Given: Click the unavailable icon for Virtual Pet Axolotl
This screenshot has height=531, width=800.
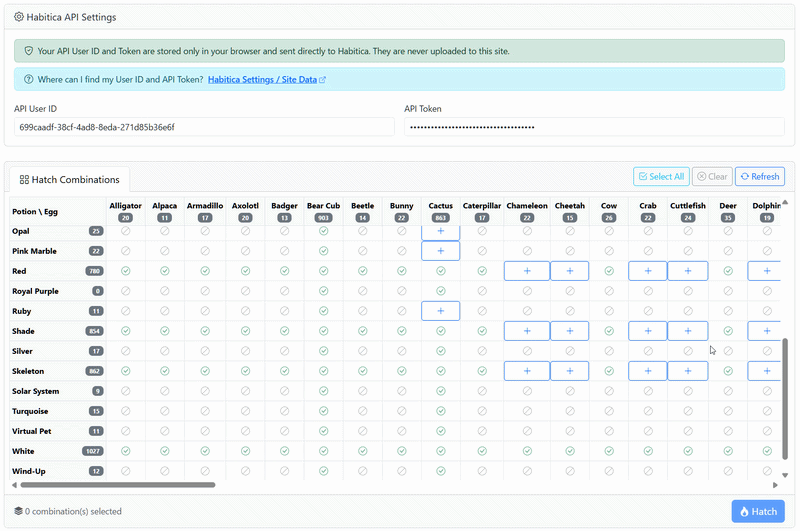Looking at the screenshot, I should coord(245,432).
